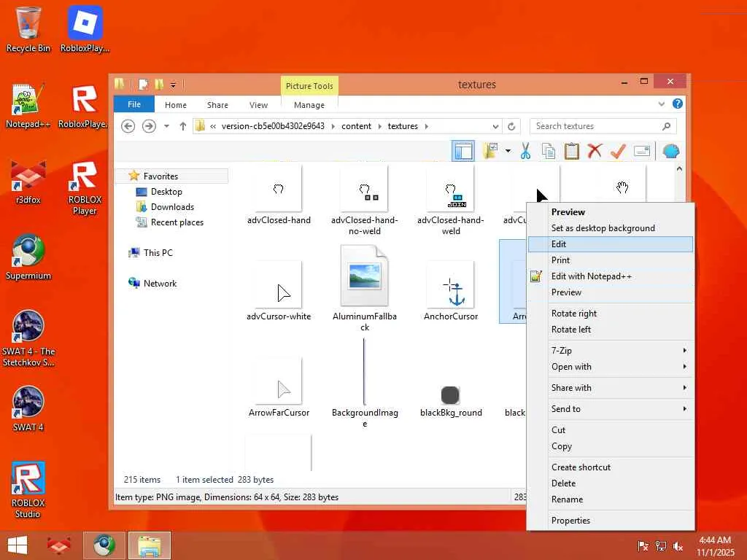
Task: Click the search magnifier icon
Action: 666,126
